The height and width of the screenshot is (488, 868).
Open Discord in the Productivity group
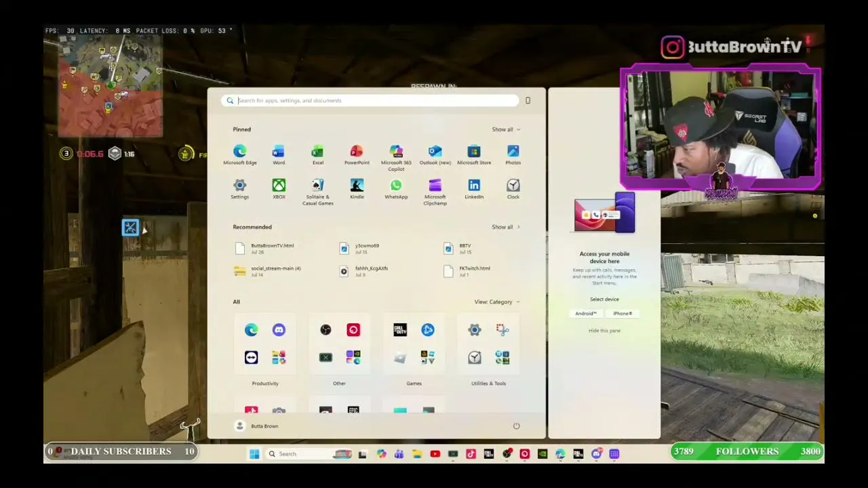(x=279, y=330)
